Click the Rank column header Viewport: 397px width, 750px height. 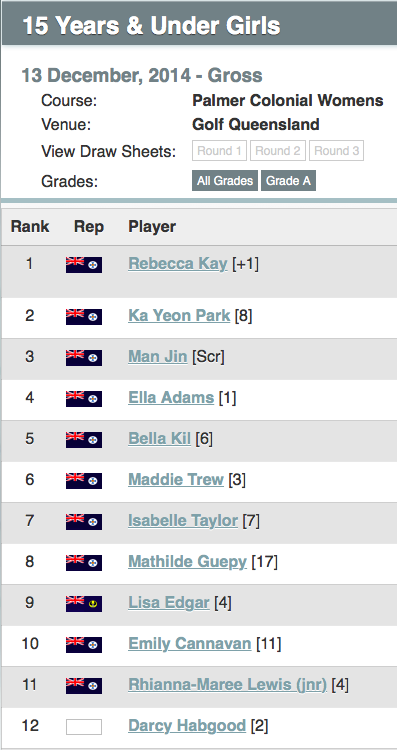30,227
